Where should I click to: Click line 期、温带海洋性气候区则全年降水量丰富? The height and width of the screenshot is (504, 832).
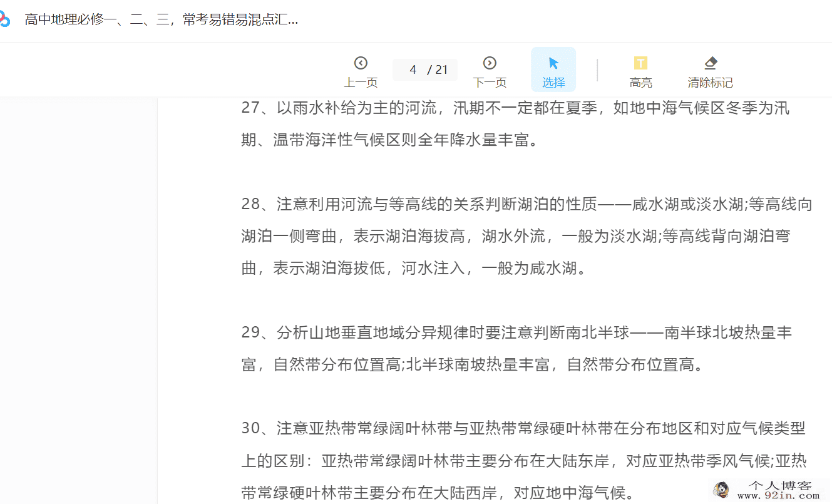[x=390, y=140]
